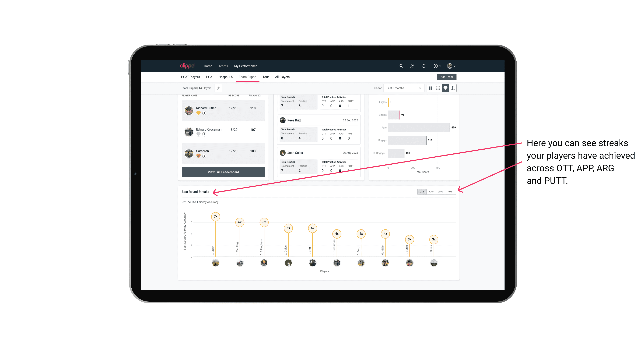Viewport: 644px width, 346px height.
Task: Click the grid view layout icon
Action: [431, 88]
